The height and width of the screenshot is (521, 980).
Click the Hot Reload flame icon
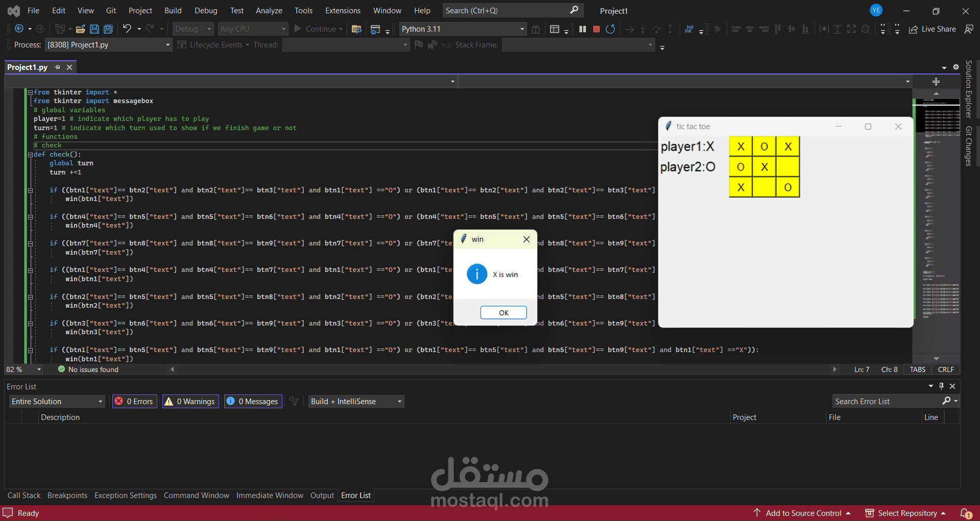tap(689, 29)
